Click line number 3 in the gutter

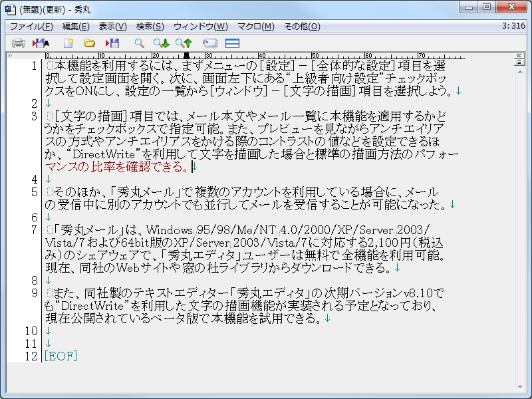coord(34,116)
